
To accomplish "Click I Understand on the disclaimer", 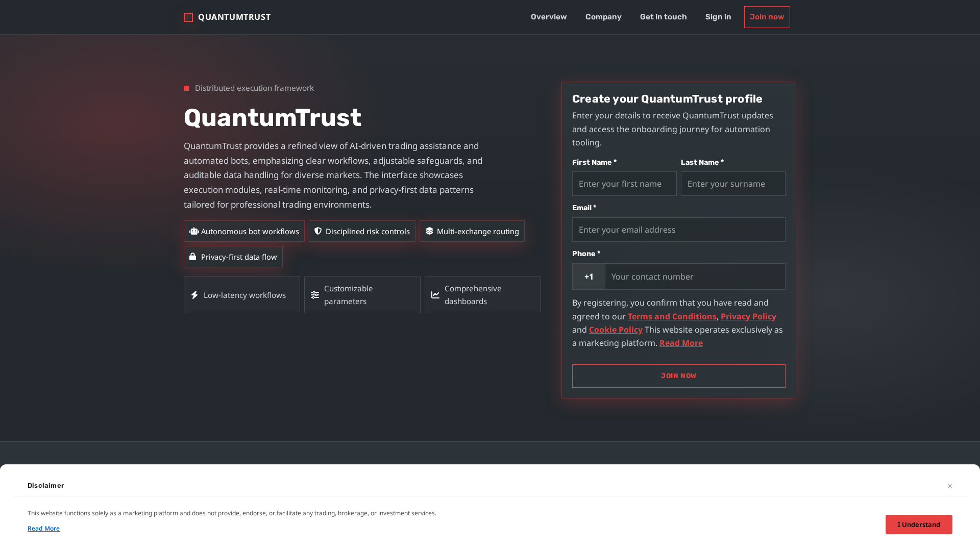I will 919,524.
